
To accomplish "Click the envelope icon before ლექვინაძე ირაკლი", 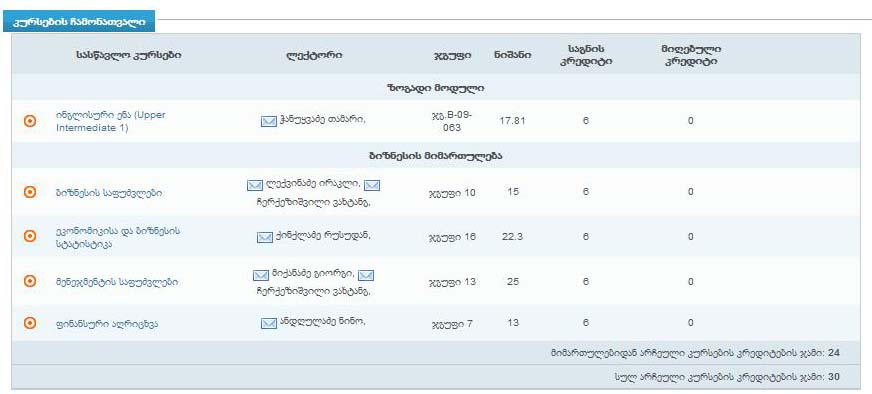I will point(255,185).
